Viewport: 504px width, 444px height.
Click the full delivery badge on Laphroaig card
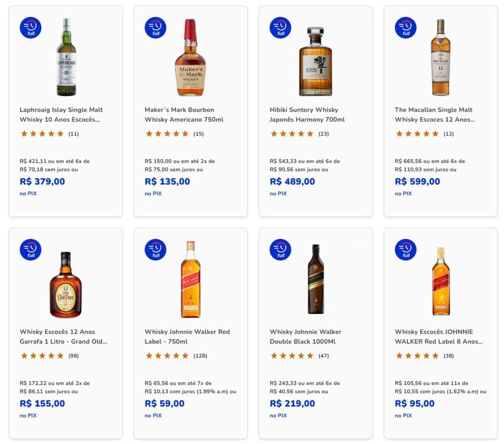[30, 27]
